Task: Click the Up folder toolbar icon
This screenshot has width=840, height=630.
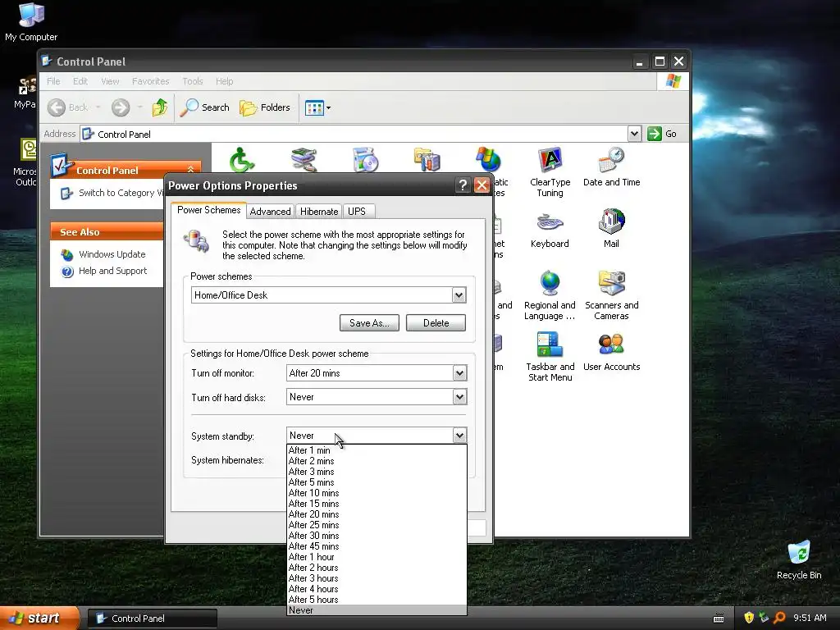Action: 159,107
